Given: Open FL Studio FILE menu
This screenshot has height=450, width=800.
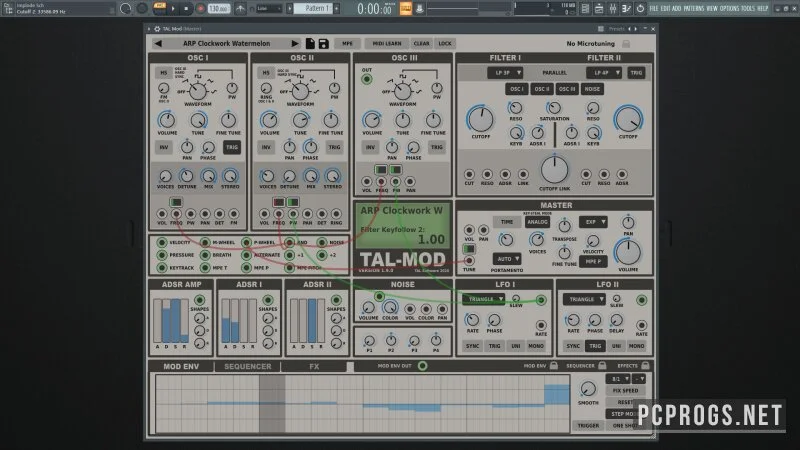Looking at the screenshot, I should 654,9.
